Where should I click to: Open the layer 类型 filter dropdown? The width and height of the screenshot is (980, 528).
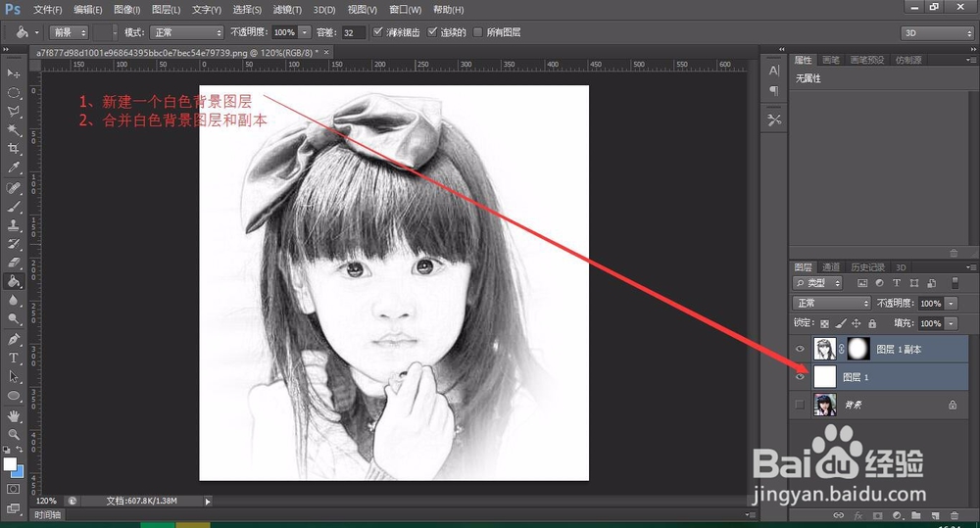tap(817, 283)
